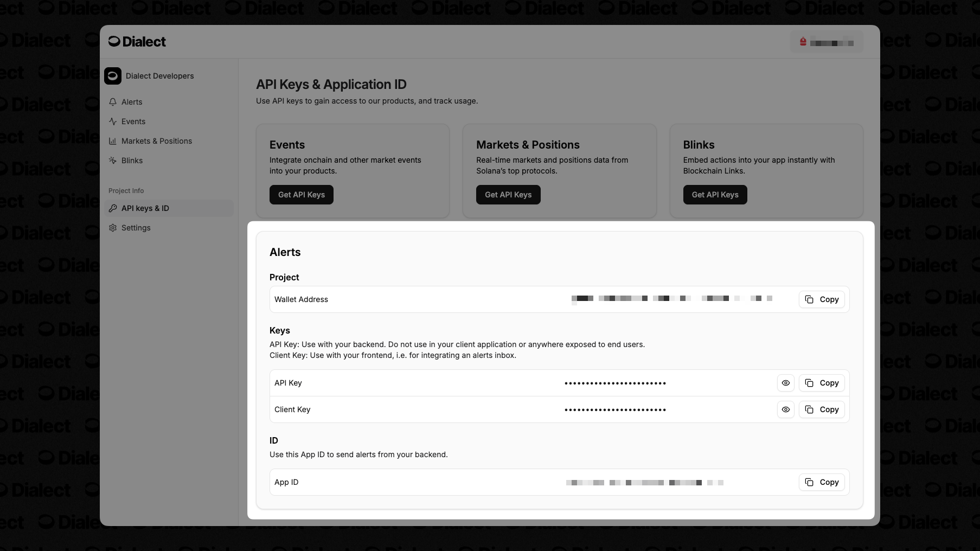Copy the Client Key
The image size is (980, 551).
tap(822, 409)
